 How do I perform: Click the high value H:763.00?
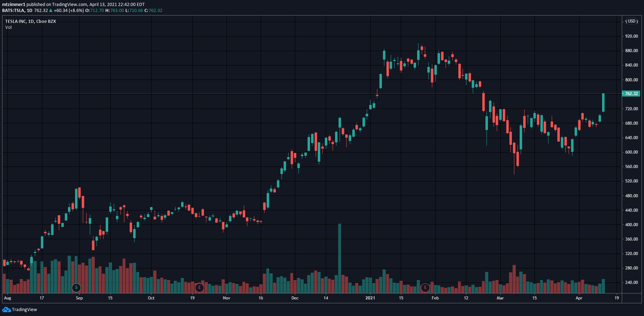115,11
